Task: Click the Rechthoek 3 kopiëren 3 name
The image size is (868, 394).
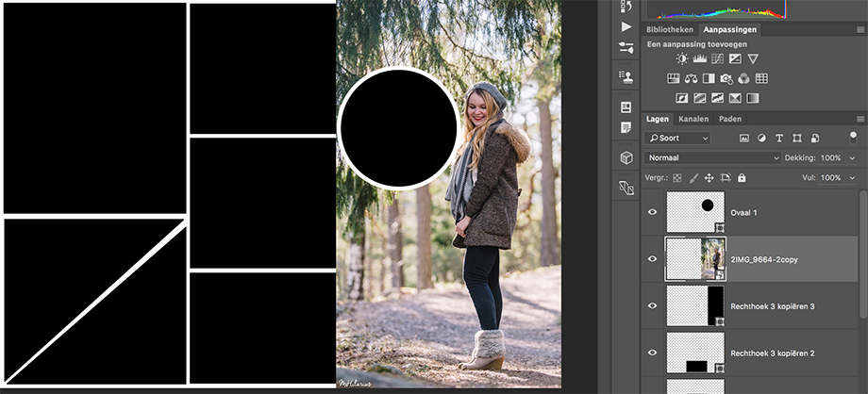Action: [772, 306]
